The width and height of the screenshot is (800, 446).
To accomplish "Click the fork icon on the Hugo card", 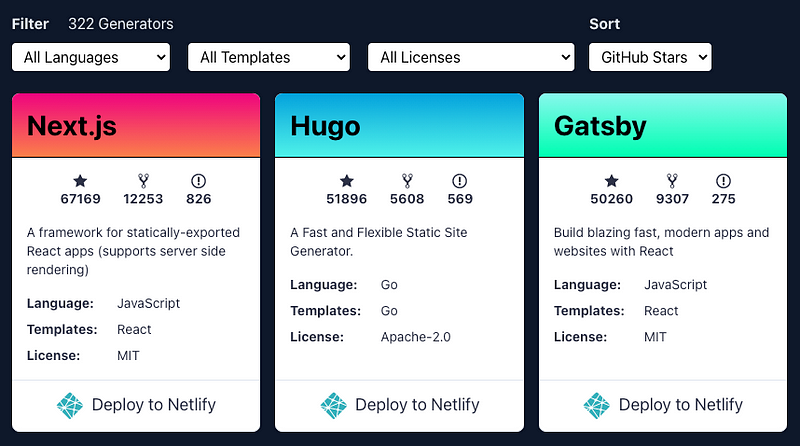I will 407,181.
